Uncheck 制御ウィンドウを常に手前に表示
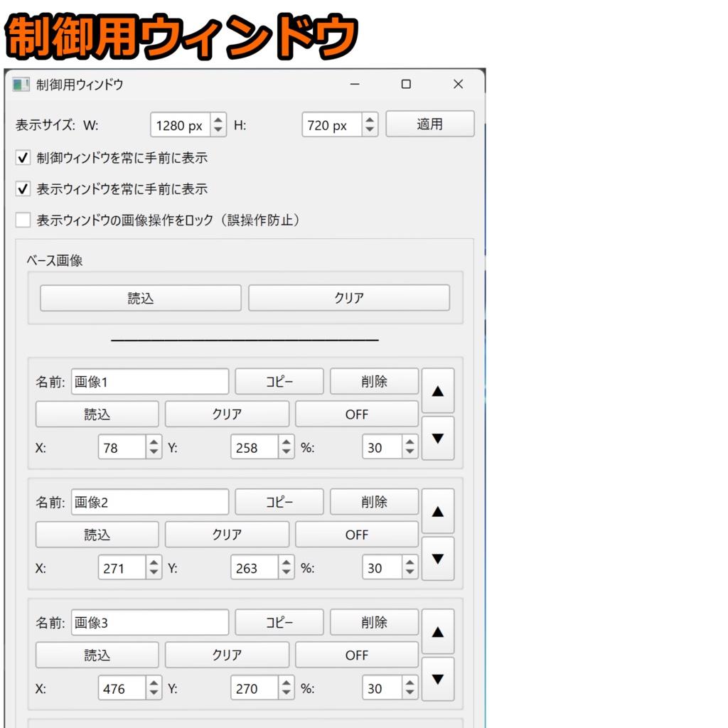 pos(22,158)
